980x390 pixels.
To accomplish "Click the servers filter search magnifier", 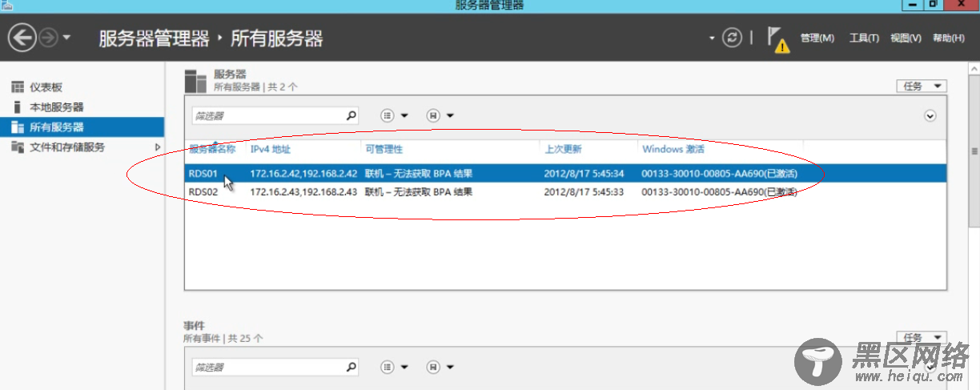I will point(351,116).
